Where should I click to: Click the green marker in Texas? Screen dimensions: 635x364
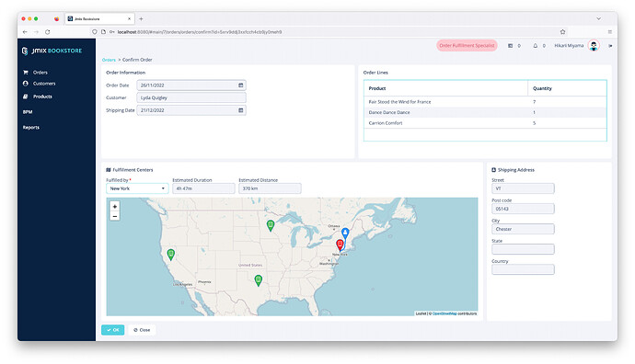coord(259,279)
